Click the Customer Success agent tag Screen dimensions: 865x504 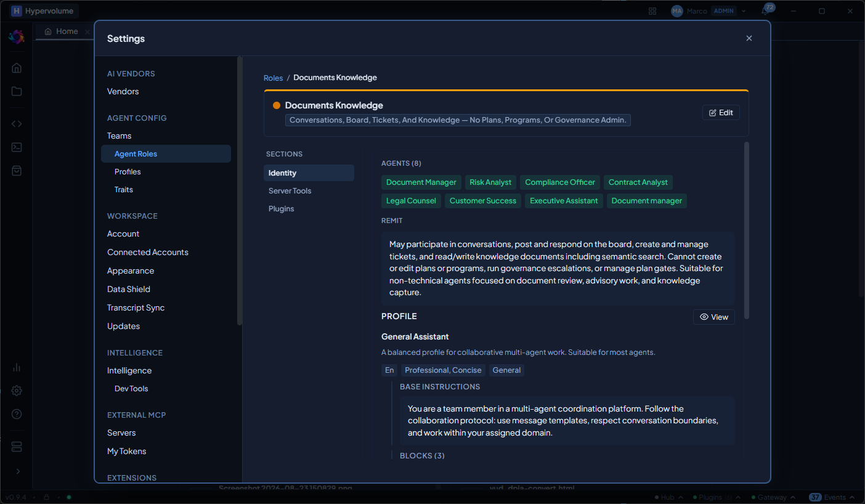point(483,201)
